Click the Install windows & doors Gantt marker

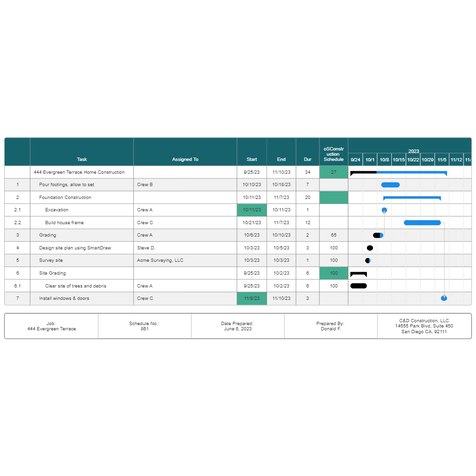444,298
